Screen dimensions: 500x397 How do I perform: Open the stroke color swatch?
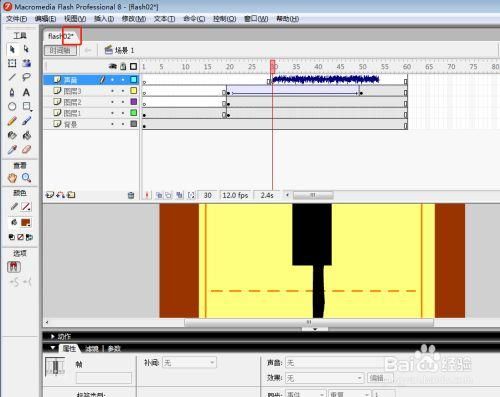click(x=26, y=207)
